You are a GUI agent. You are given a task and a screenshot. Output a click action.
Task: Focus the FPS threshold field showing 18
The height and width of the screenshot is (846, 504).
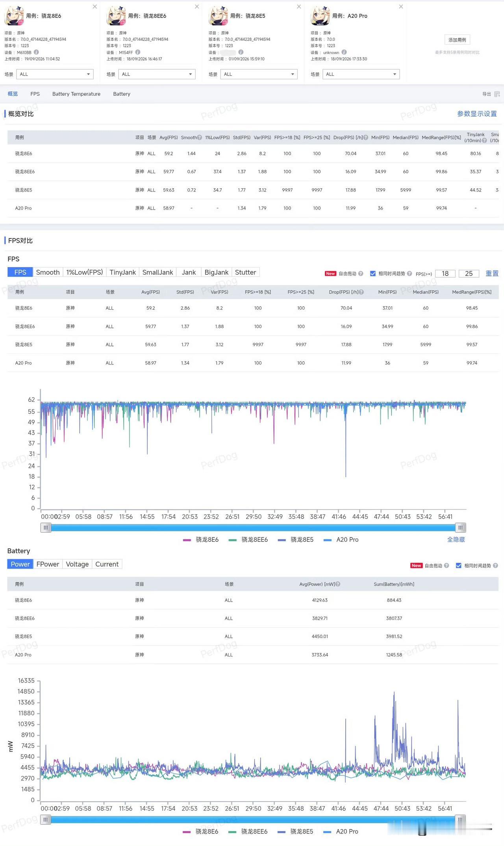[x=445, y=273]
